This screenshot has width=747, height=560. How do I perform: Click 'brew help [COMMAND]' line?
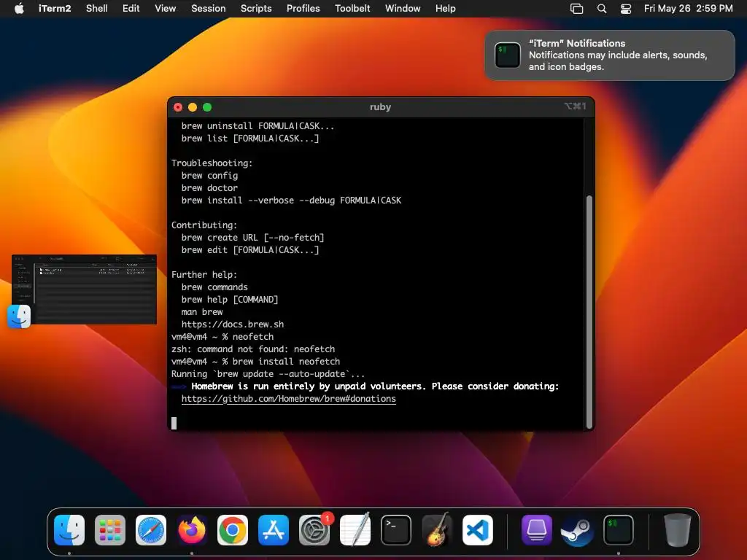pyautogui.click(x=230, y=300)
